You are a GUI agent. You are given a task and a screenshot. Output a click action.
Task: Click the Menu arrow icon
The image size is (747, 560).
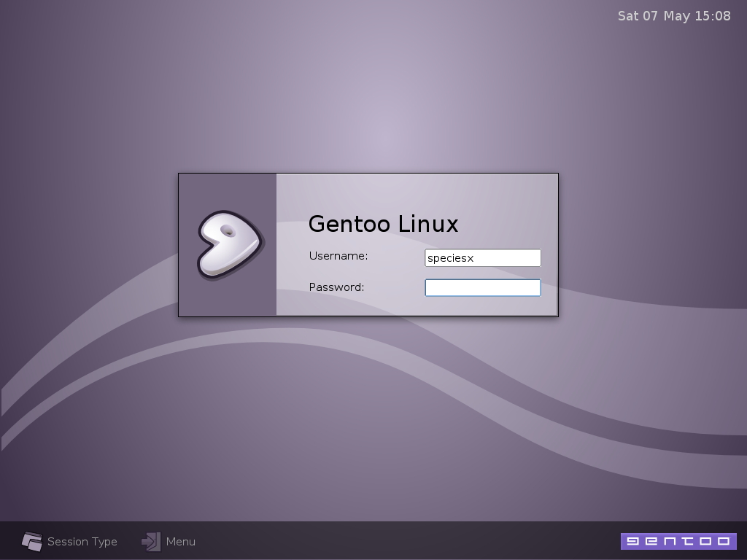click(151, 542)
